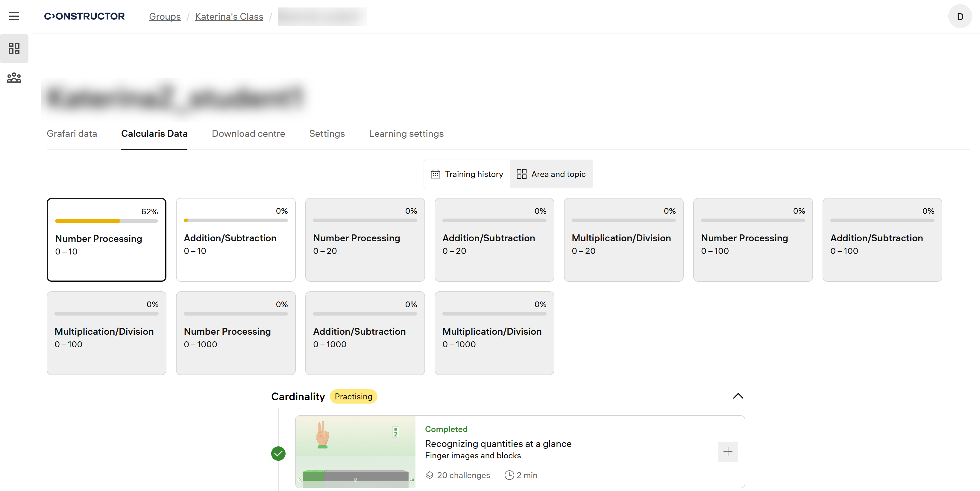Open the Download centre tab
The width and height of the screenshot is (980, 491).
pos(248,134)
